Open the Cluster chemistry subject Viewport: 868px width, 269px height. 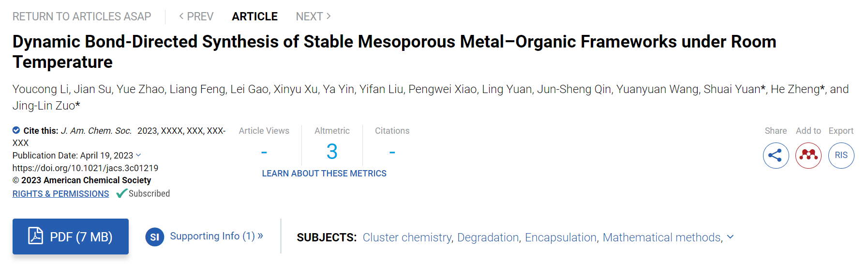pyautogui.click(x=407, y=237)
